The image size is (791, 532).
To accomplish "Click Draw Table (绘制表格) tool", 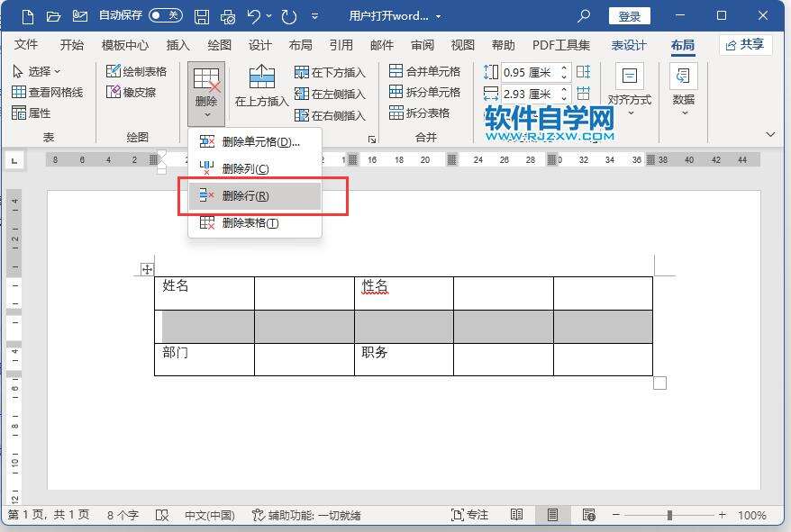I will pos(136,71).
